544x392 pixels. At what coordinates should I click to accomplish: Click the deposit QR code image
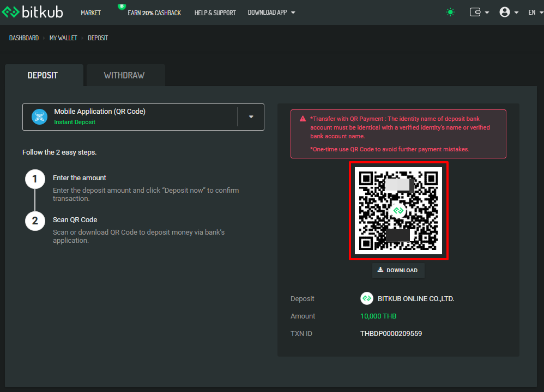[x=398, y=210]
